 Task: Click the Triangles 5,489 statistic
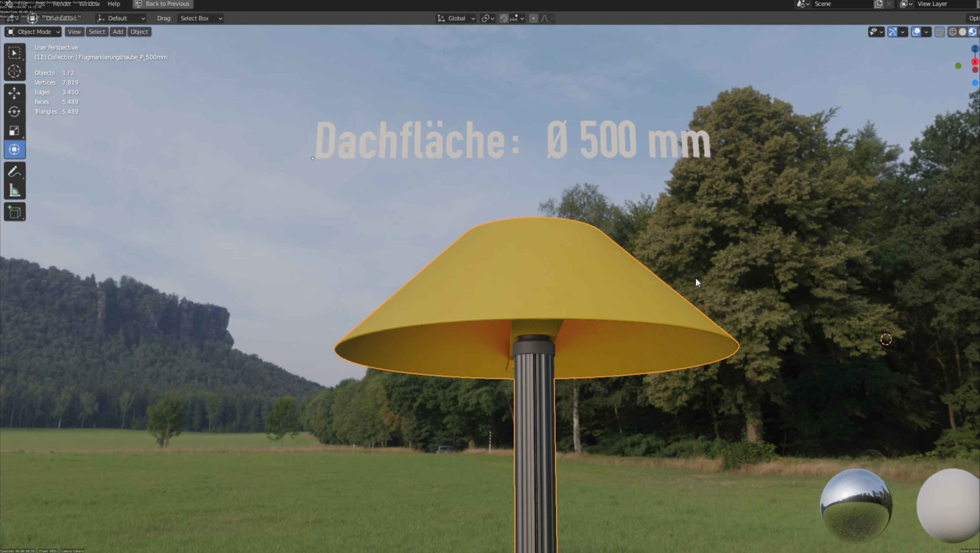[56, 112]
